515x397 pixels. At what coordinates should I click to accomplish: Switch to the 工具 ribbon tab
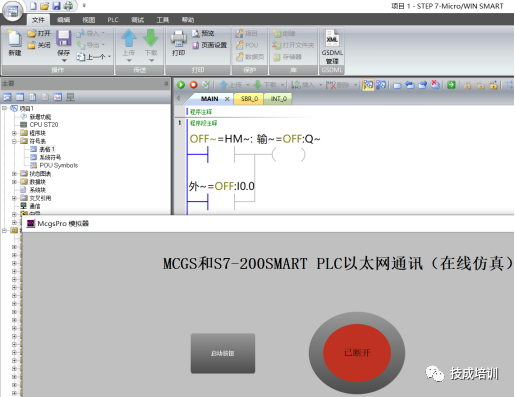[x=163, y=20]
